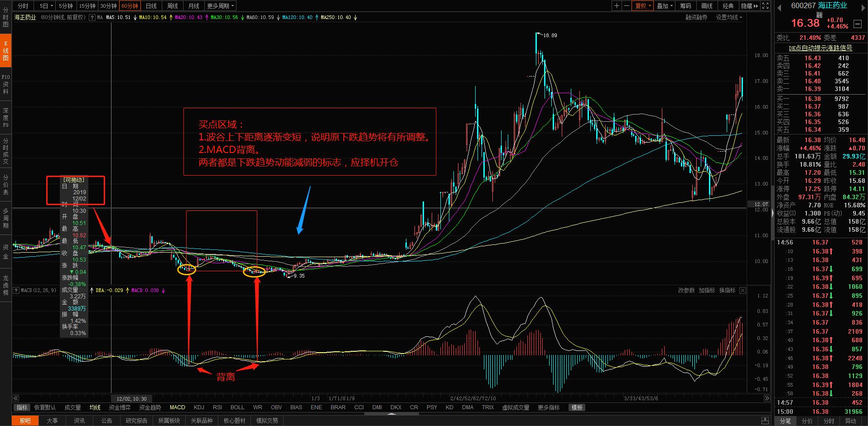Open DK点自动提示涨跌信号 link
This screenshot has width=868, height=426.
click(820, 48)
